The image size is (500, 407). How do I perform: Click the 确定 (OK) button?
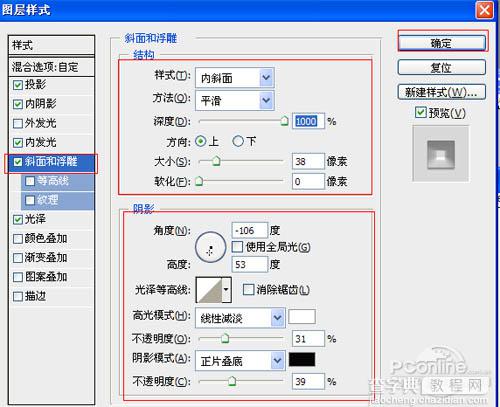pos(442,43)
